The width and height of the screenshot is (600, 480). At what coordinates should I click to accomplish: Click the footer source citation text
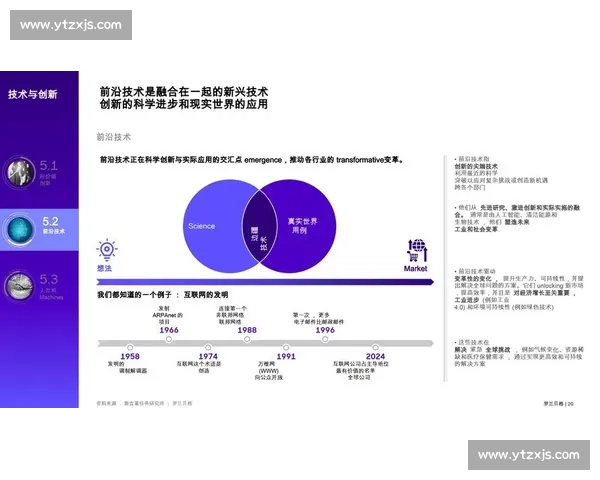pyautogui.click(x=144, y=403)
